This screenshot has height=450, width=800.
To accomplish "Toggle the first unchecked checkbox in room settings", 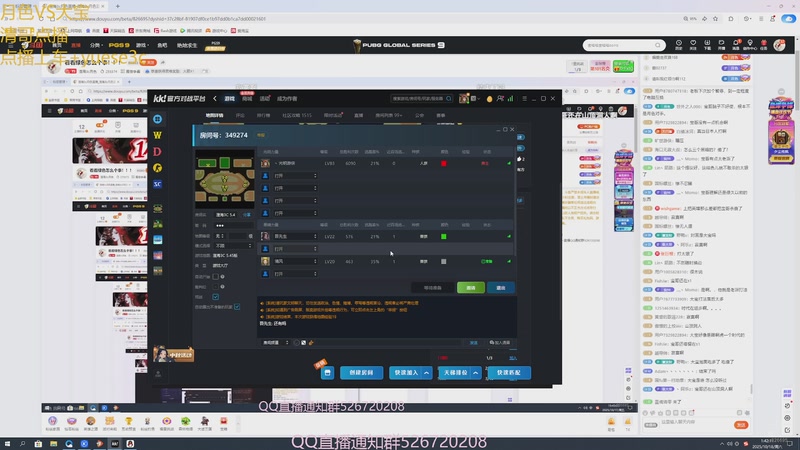I will coord(215,277).
